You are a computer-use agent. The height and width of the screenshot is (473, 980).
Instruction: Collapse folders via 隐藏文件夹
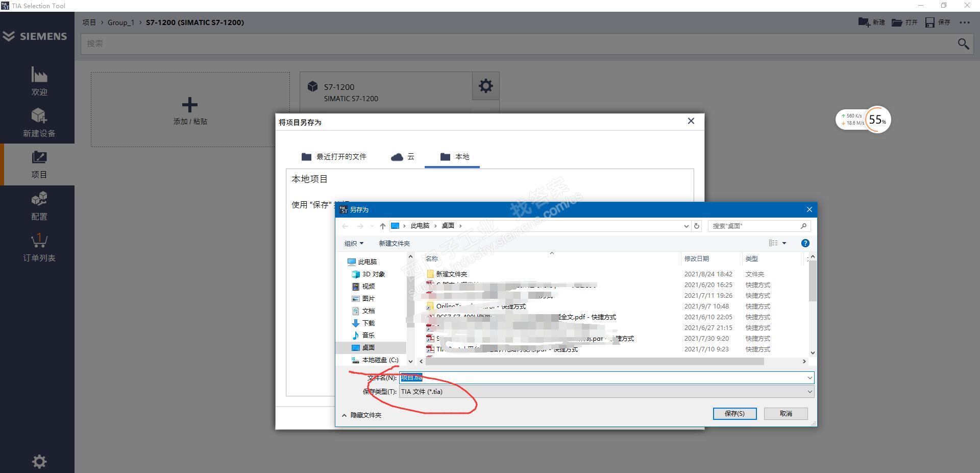click(x=361, y=415)
